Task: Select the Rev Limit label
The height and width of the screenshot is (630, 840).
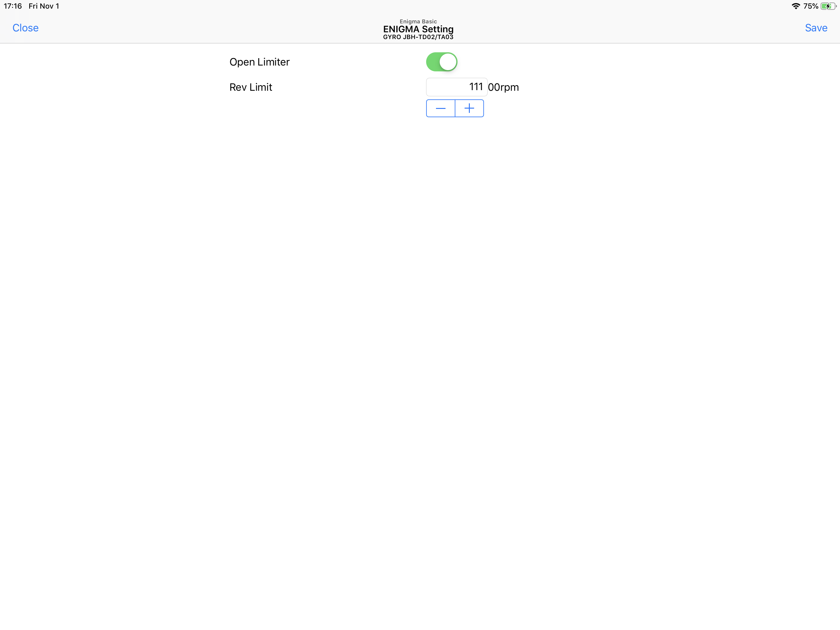Action: click(251, 87)
